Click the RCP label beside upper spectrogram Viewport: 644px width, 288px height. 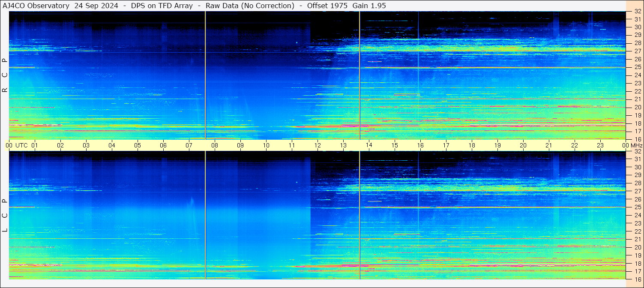5,75
